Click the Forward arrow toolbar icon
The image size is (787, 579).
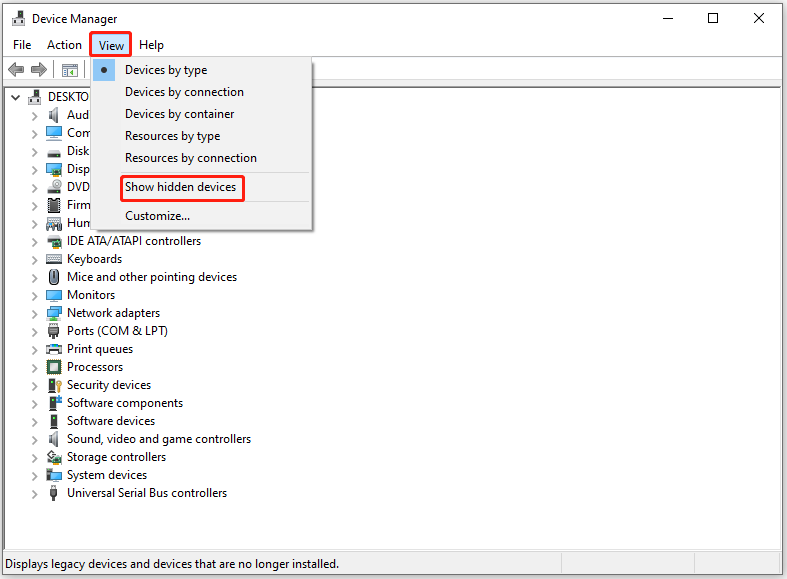[x=39, y=69]
